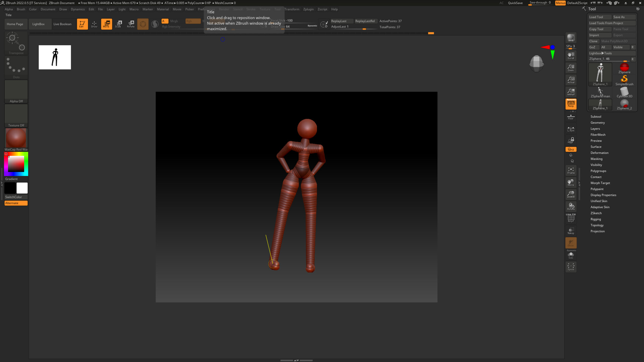Open the Zplugin menu
The height and width of the screenshot is (362, 644).
[x=308, y=9]
